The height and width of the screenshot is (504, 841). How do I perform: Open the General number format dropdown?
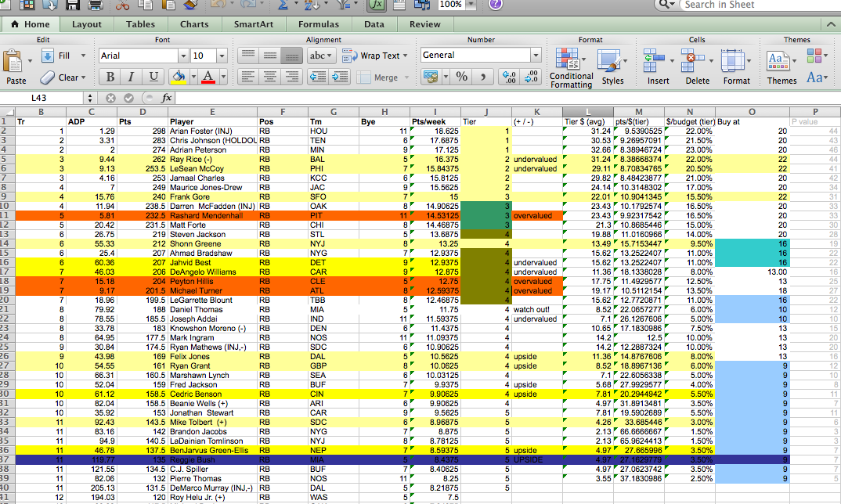[x=536, y=56]
